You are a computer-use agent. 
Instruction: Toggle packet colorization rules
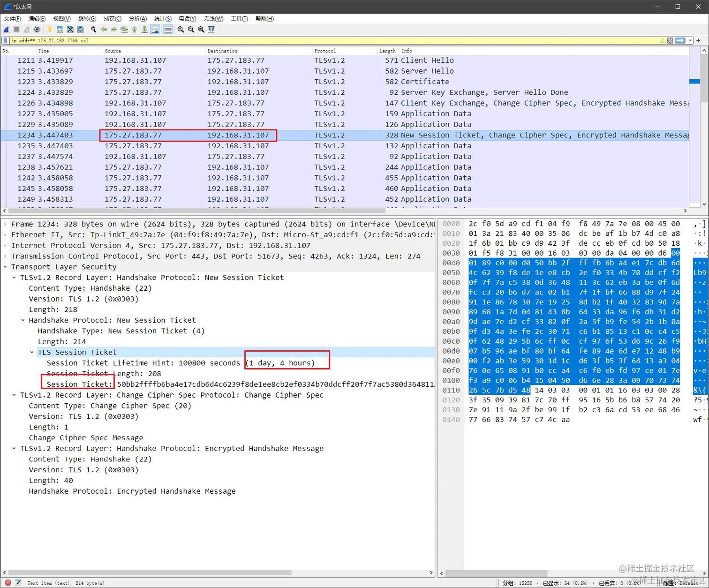click(167, 30)
